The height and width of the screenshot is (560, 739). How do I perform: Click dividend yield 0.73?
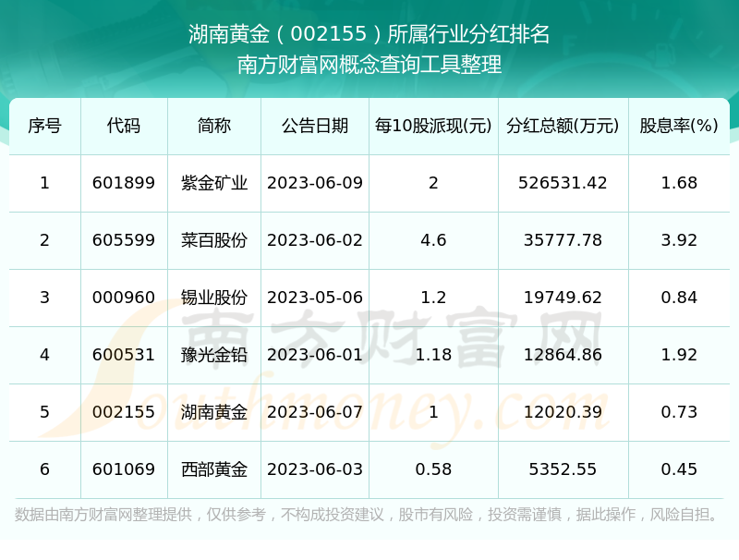[679, 412]
